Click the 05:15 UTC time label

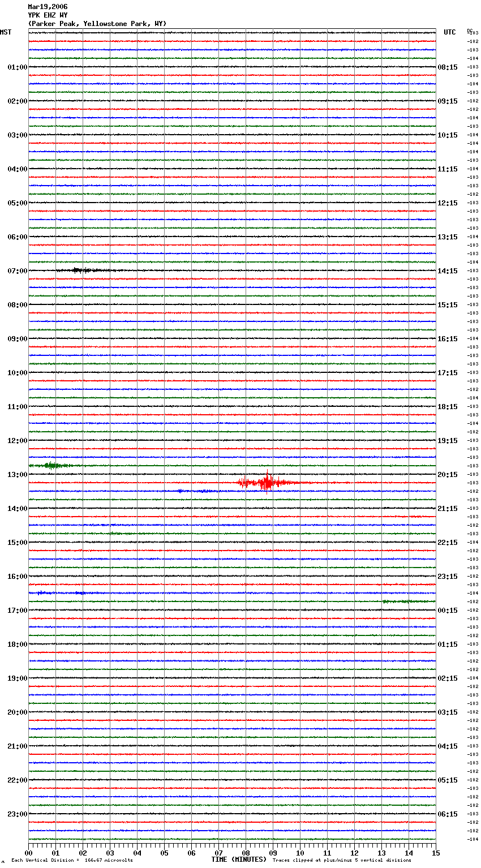click(448, 780)
